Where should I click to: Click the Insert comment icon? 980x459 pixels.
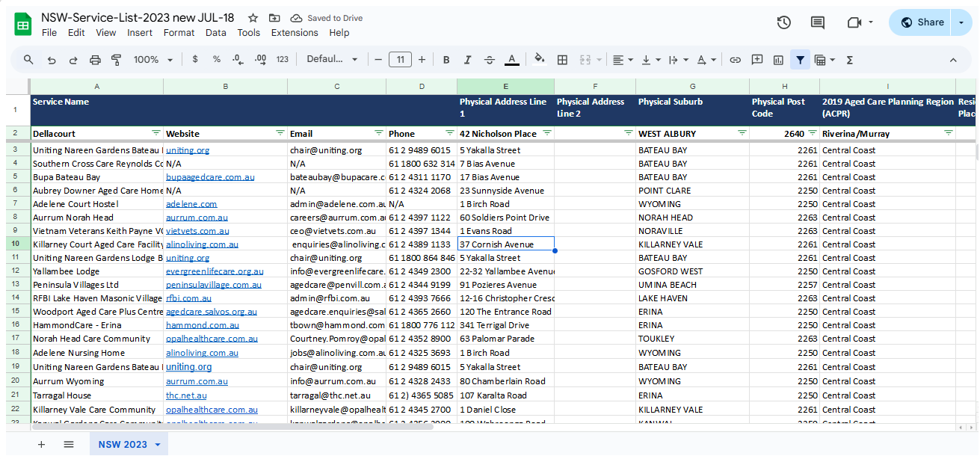[x=757, y=60]
